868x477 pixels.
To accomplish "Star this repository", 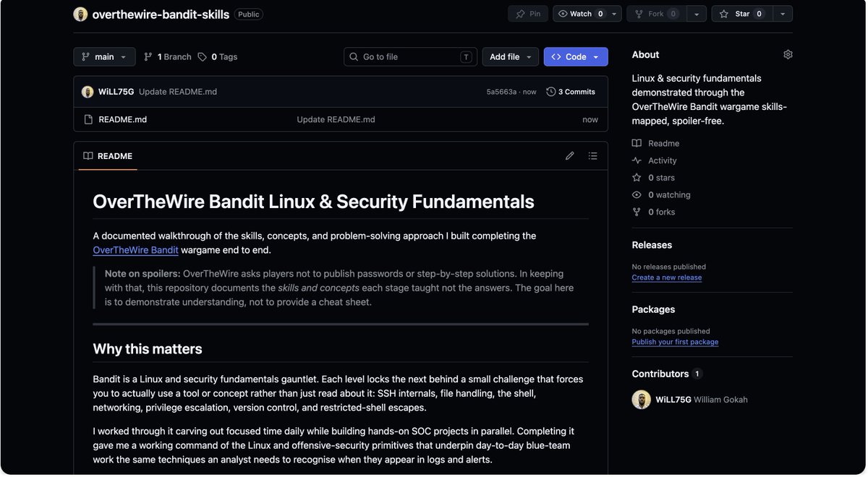I will click(x=742, y=14).
